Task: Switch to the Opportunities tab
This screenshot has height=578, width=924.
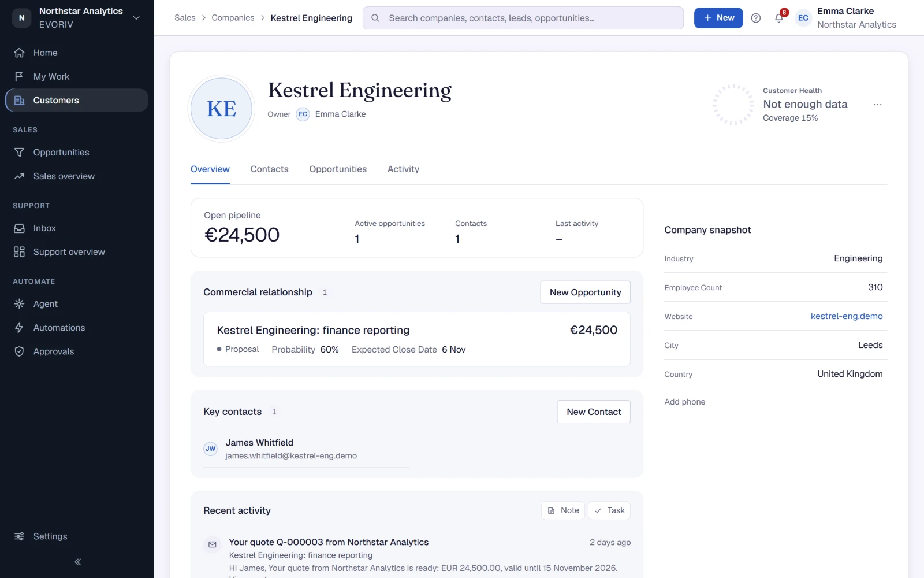Action: 338,169
